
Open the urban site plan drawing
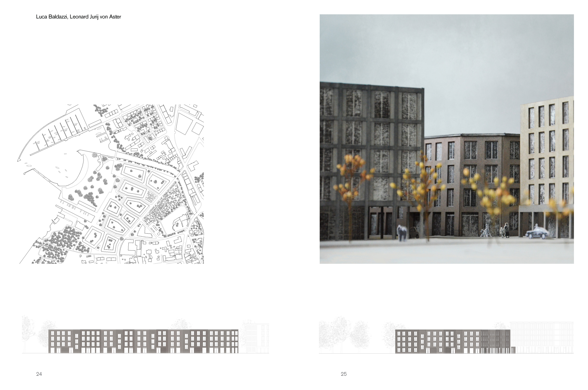coord(111,184)
